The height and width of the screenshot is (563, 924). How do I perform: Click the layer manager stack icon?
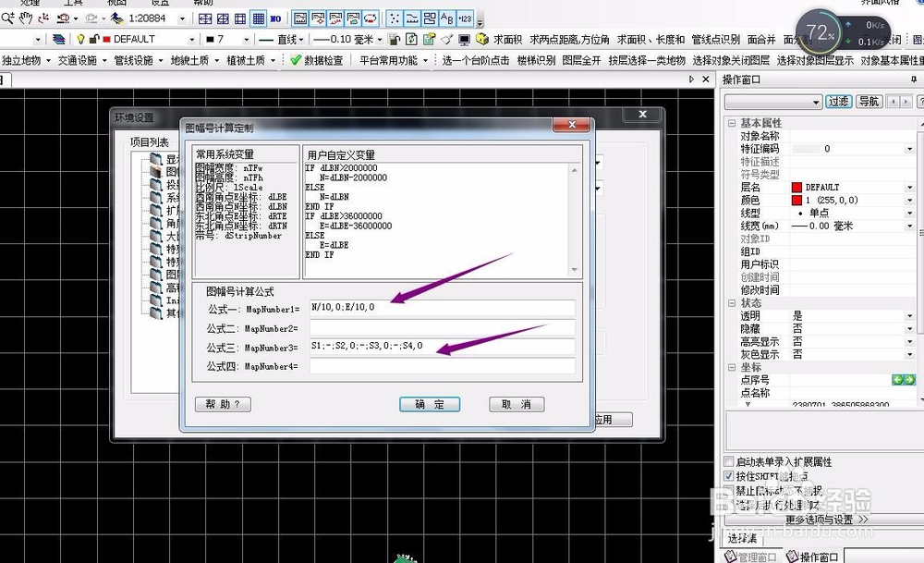[58, 40]
